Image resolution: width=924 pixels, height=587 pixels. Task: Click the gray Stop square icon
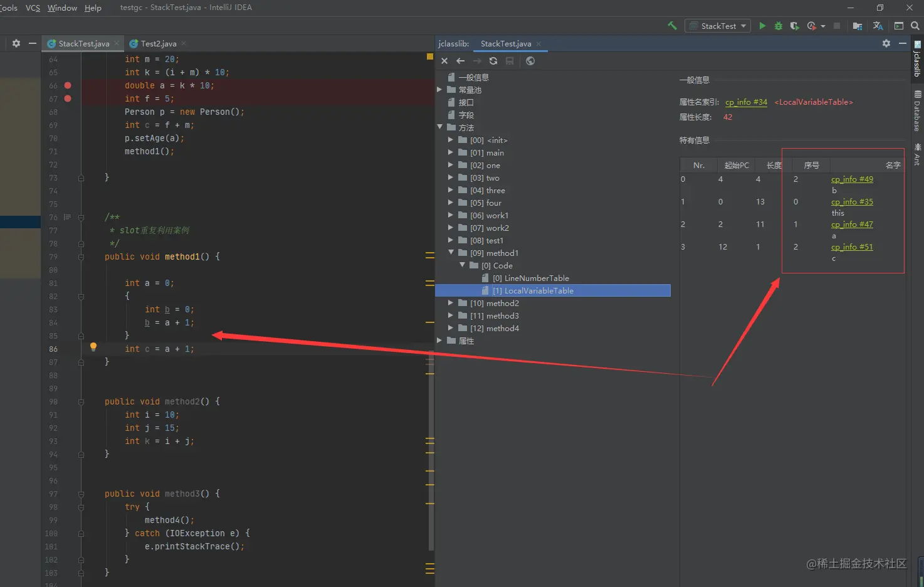pyautogui.click(x=837, y=26)
